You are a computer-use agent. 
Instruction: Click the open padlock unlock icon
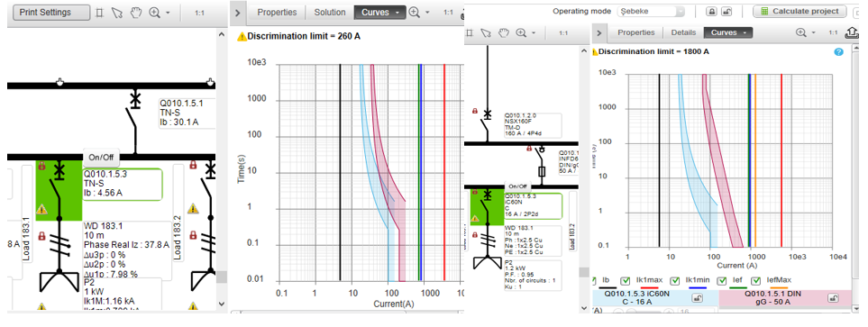(x=726, y=11)
